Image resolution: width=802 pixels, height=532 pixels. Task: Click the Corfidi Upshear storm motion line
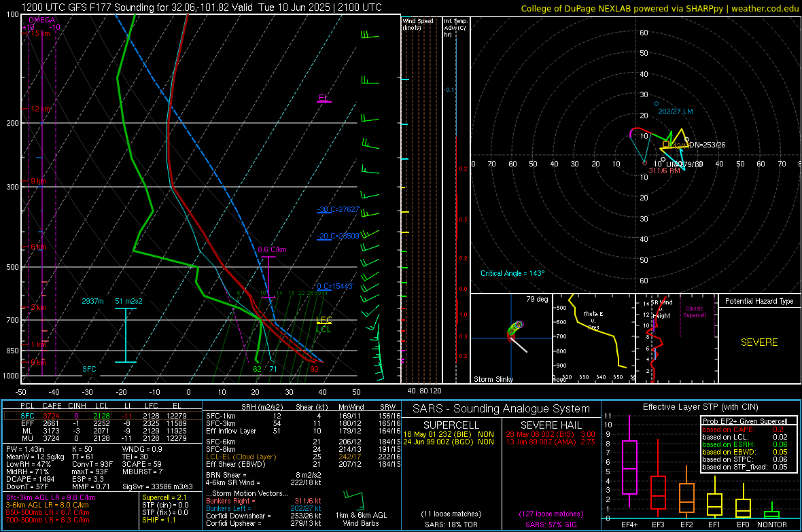pyautogui.click(x=264, y=523)
